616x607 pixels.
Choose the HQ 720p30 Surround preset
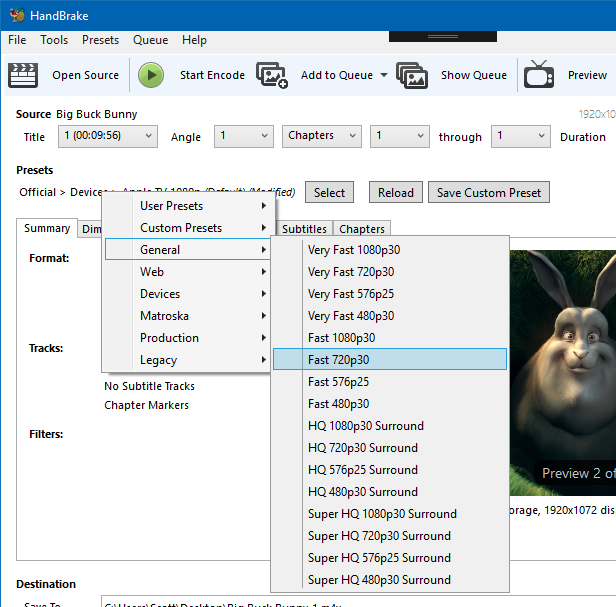[x=390, y=448]
